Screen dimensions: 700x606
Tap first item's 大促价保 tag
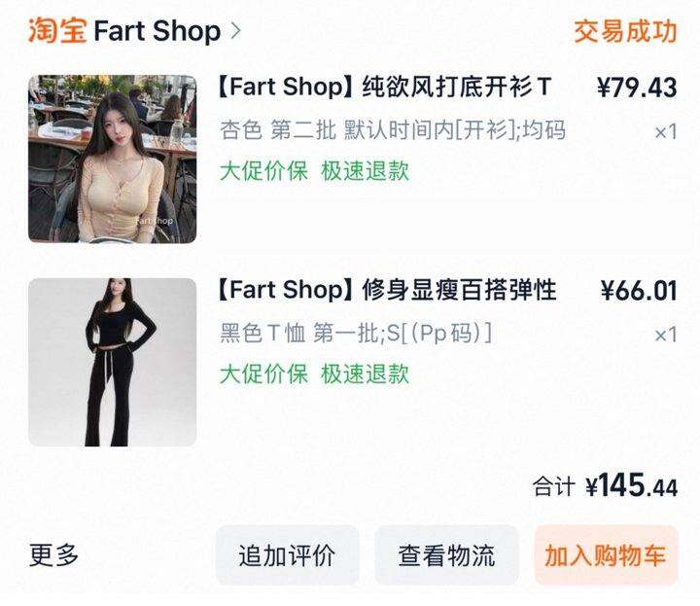coord(263,170)
